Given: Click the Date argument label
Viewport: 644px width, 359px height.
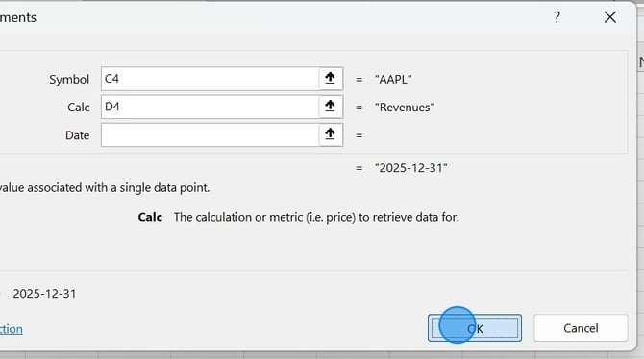Looking at the screenshot, I should [x=77, y=135].
